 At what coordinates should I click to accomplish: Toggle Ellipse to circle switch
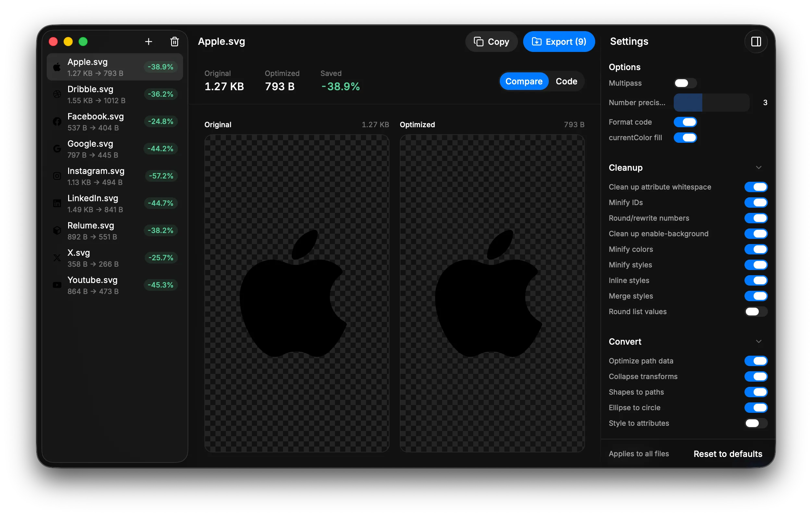[756, 408]
